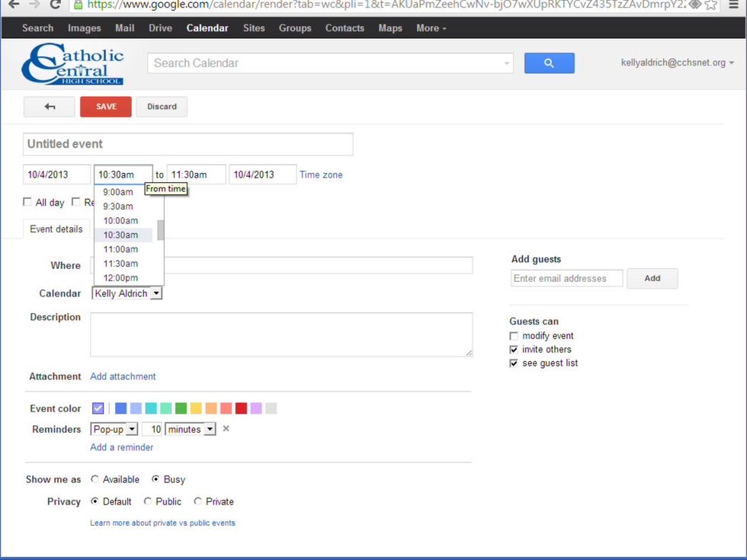Open the Chrome menu hamburger icon

[x=733, y=5]
